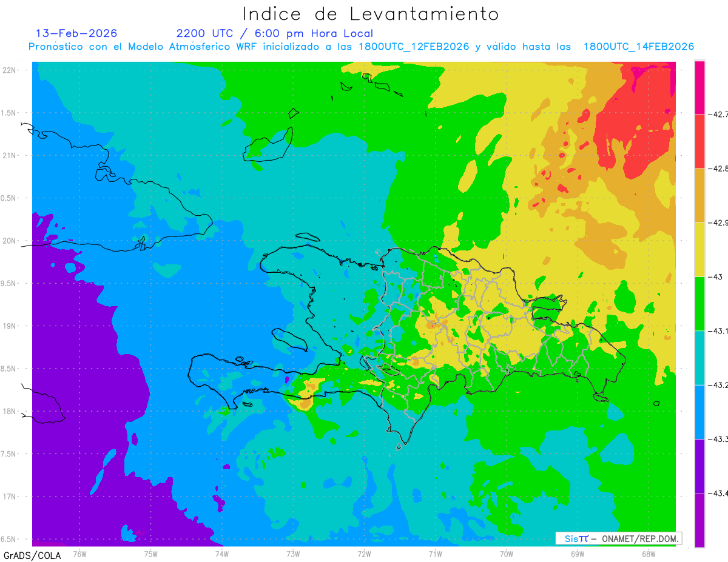Click the '71W' longitude label
728x562 pixels.
pos(435,554)
